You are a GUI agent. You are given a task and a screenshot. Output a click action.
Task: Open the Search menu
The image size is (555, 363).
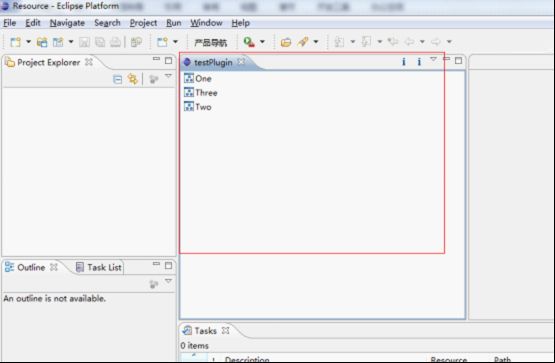pyautogui.click(x=107, y=23)
